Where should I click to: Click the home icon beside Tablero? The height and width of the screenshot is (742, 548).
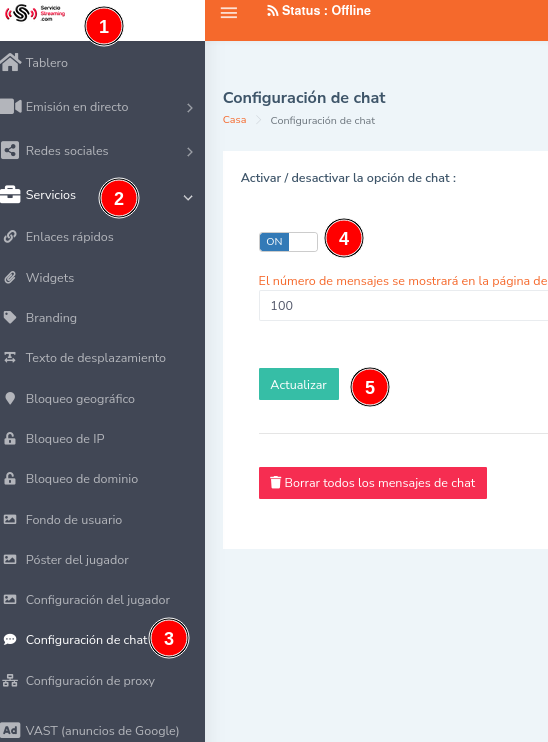coord(10,62)
